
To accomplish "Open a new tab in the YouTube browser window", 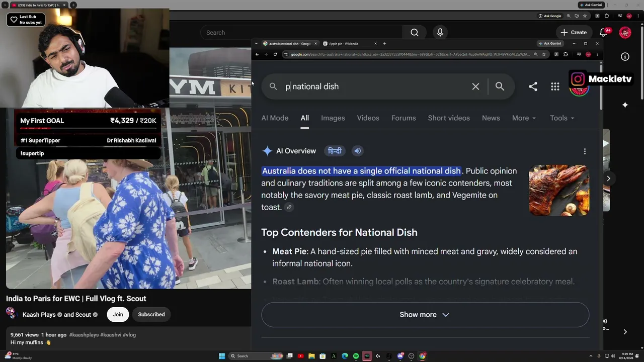I will [73, 5].
